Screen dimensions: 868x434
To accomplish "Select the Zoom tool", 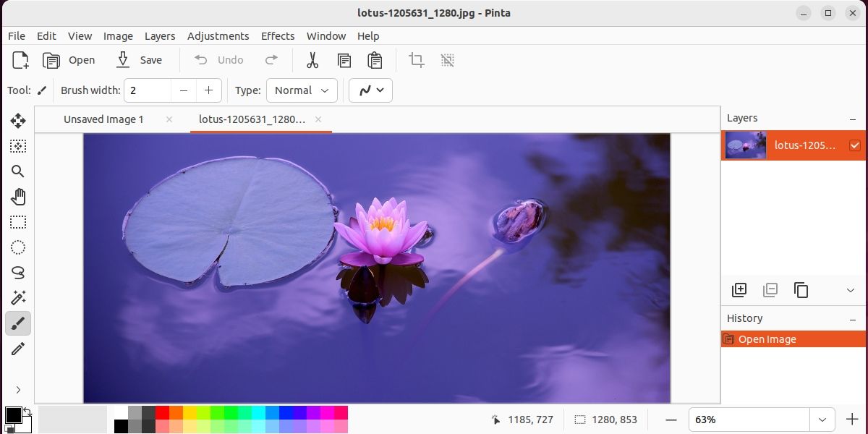I will [x=18, y=171].
